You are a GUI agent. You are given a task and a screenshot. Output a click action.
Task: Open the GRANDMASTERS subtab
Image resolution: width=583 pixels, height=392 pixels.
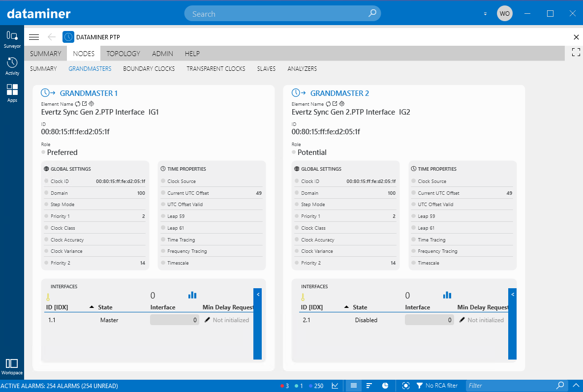(90, 69)
